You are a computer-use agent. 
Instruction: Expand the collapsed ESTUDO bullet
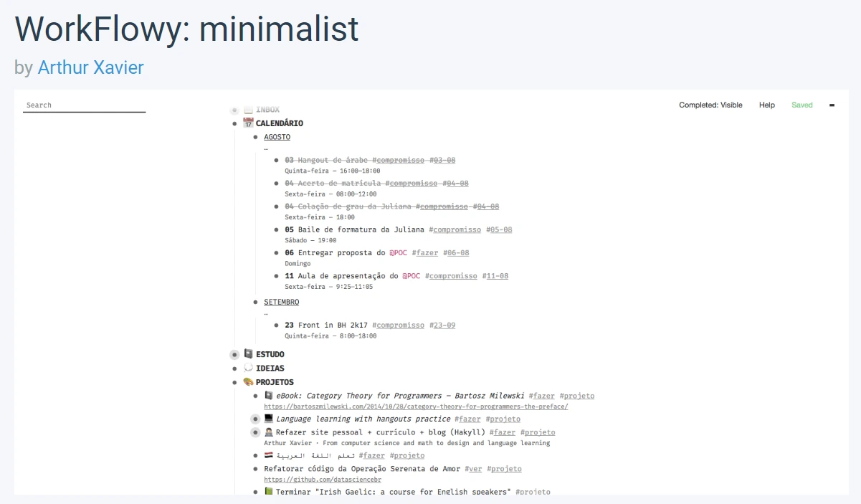234,355
